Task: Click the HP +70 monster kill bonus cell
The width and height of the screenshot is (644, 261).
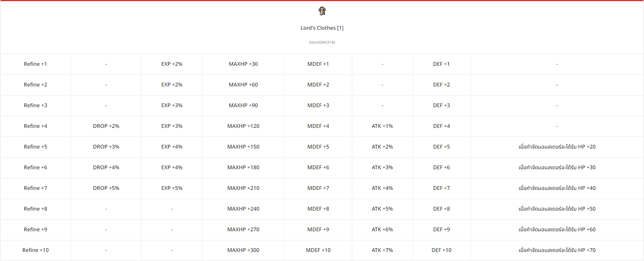Action: (x=557, y=250)
